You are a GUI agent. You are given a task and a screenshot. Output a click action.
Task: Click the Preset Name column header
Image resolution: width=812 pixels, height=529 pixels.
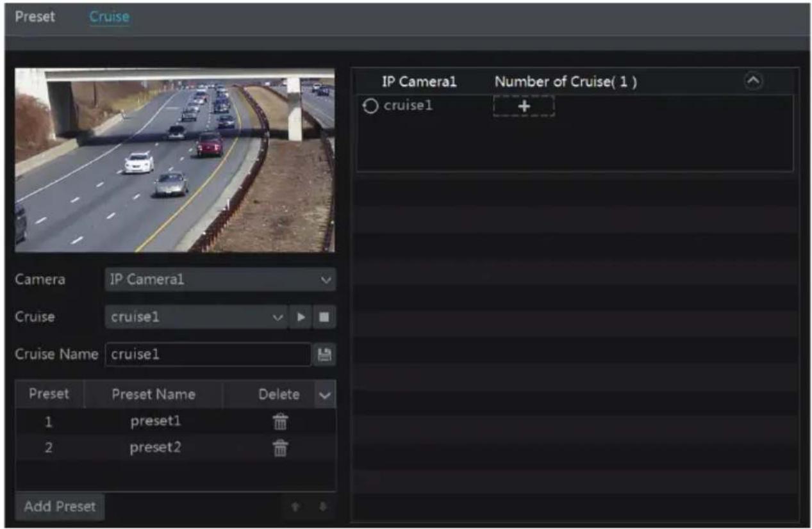coord(154,395)
